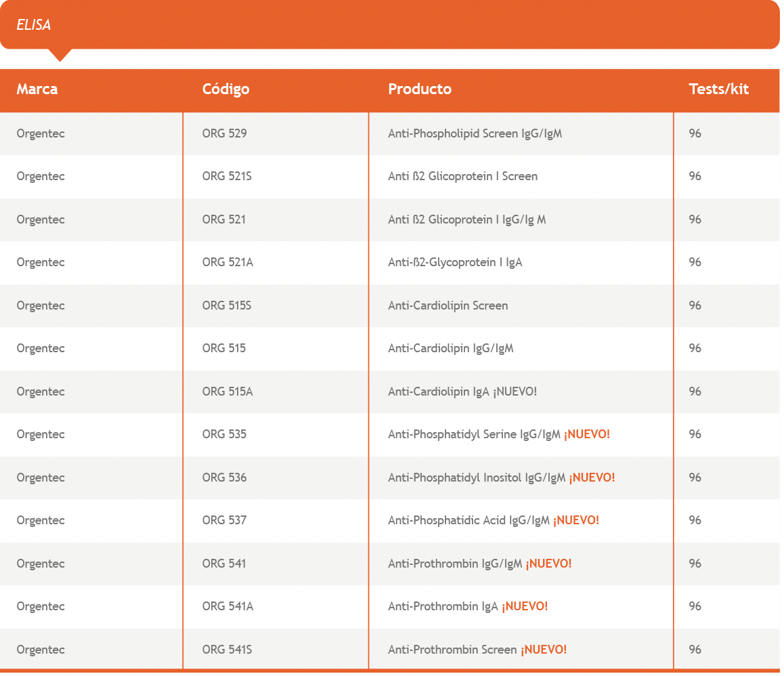Select code ORG 515A

227,392
